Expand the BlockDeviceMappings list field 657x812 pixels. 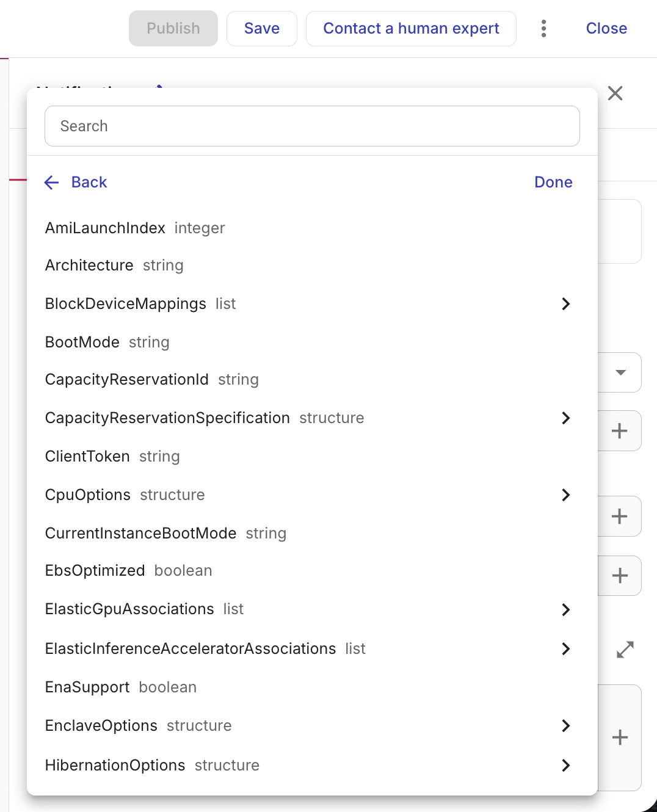tap(565, 303)
